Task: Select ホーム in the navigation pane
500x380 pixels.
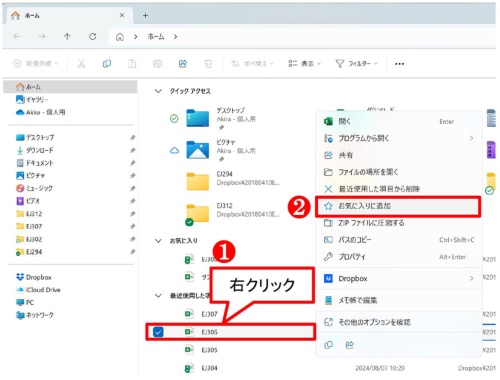Action: tap(70, 87)
